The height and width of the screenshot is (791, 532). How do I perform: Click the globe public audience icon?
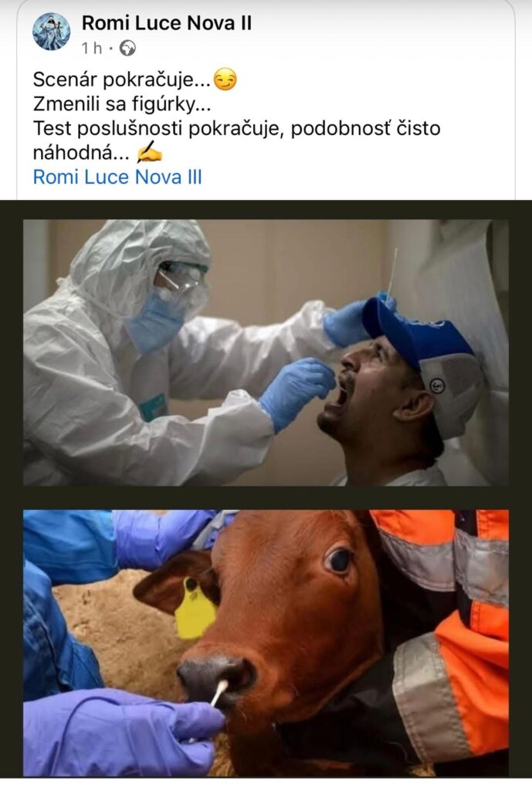pyautogui.click(x=127, y=49)
